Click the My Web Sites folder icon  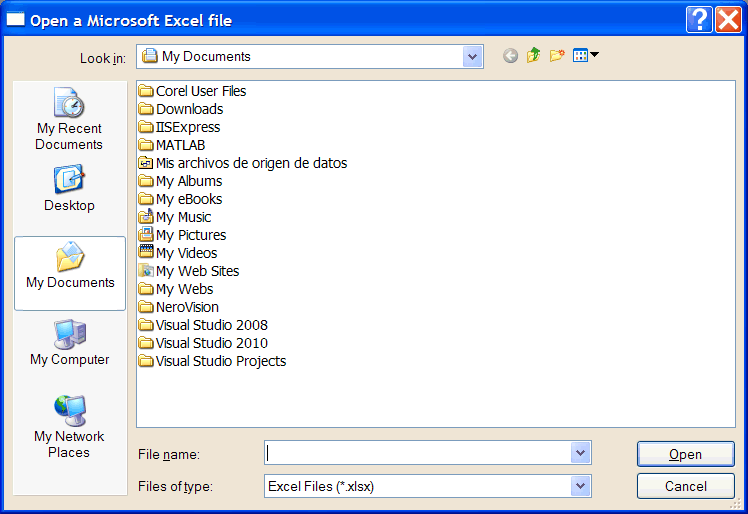[146, 271]
